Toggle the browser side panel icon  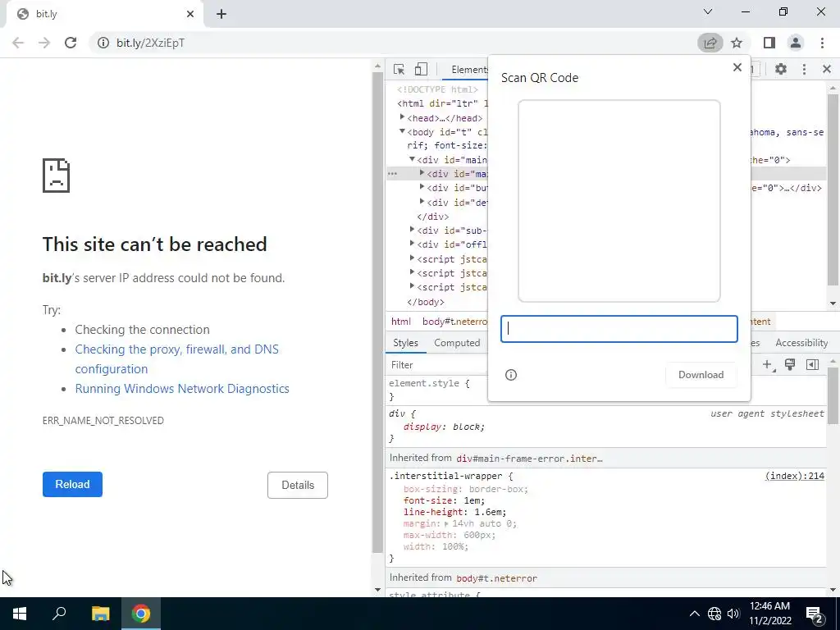click(769, 43)
